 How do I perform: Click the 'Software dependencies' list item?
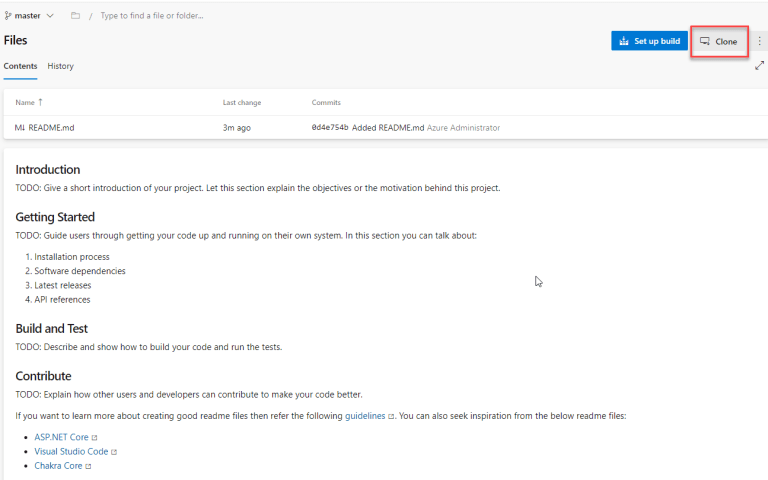point(80,271)
